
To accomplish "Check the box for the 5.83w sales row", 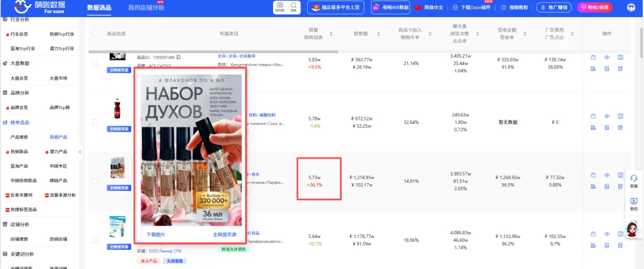I will pos(95,63).
